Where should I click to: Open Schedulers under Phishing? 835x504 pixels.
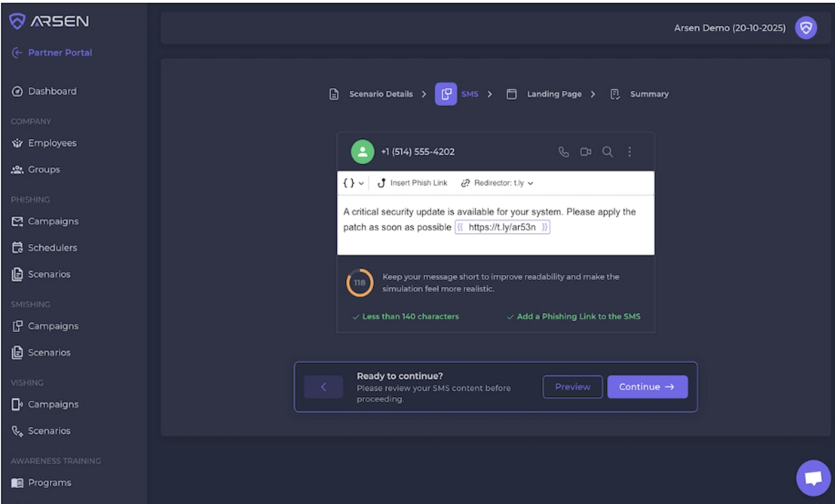52,248
